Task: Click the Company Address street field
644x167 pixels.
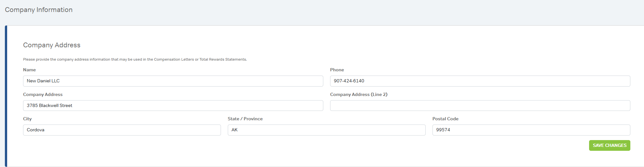Action: click(x=173, y=106)
